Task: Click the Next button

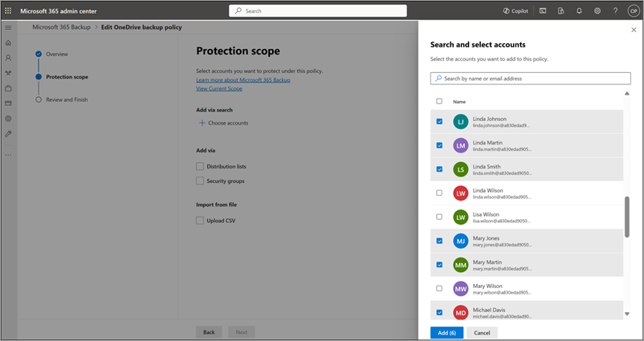Action: pyautogui.click(x=242, y=332)
